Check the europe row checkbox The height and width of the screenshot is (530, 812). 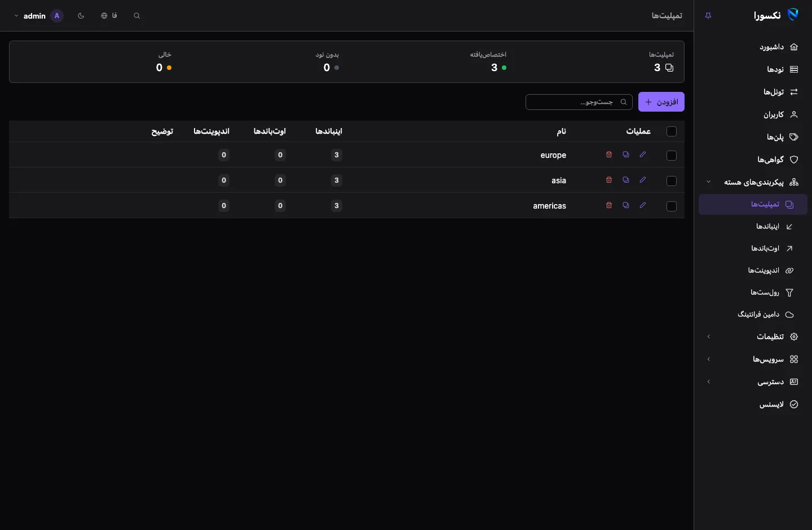pos(672,156)
